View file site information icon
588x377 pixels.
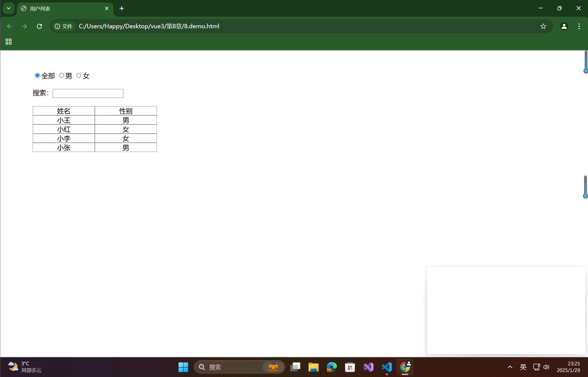pyautogui.click(x=57, y=26)
